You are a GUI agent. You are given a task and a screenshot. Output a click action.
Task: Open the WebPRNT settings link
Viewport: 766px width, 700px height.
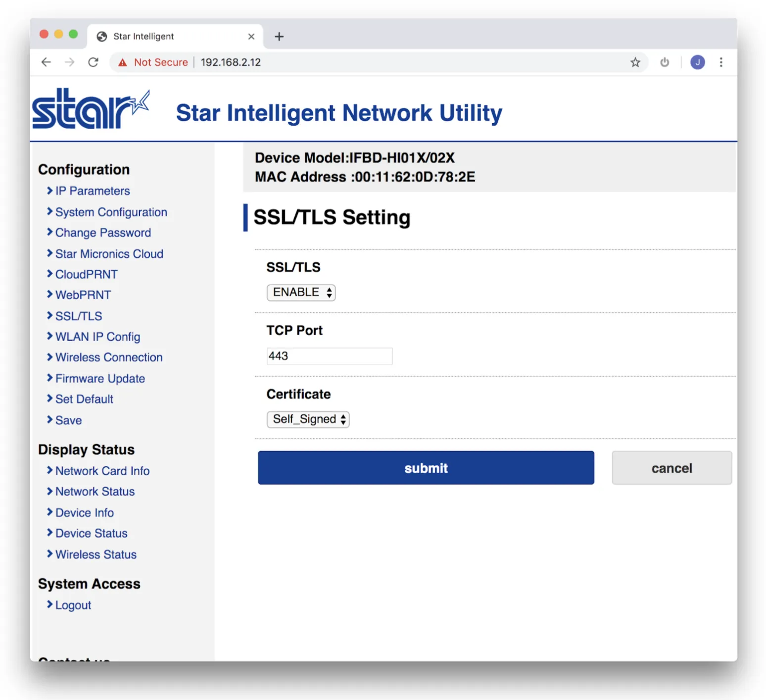[x=83, y=295]
